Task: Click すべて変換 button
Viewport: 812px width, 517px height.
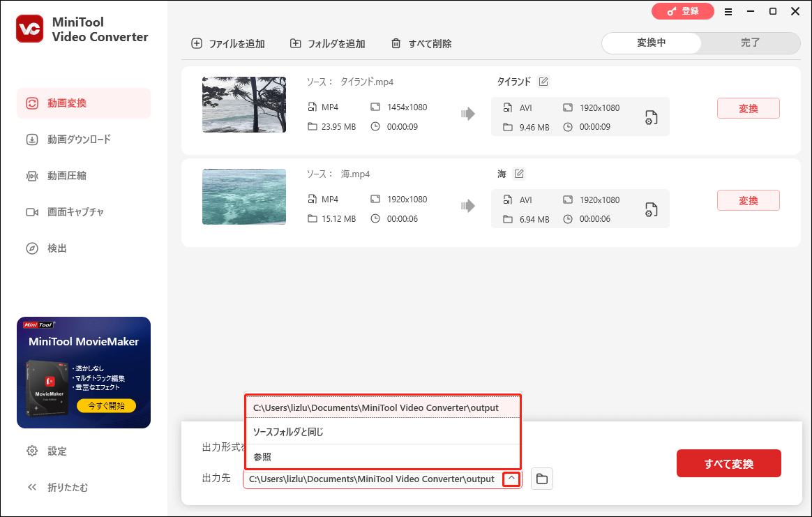Action: (x=728, y=464)
